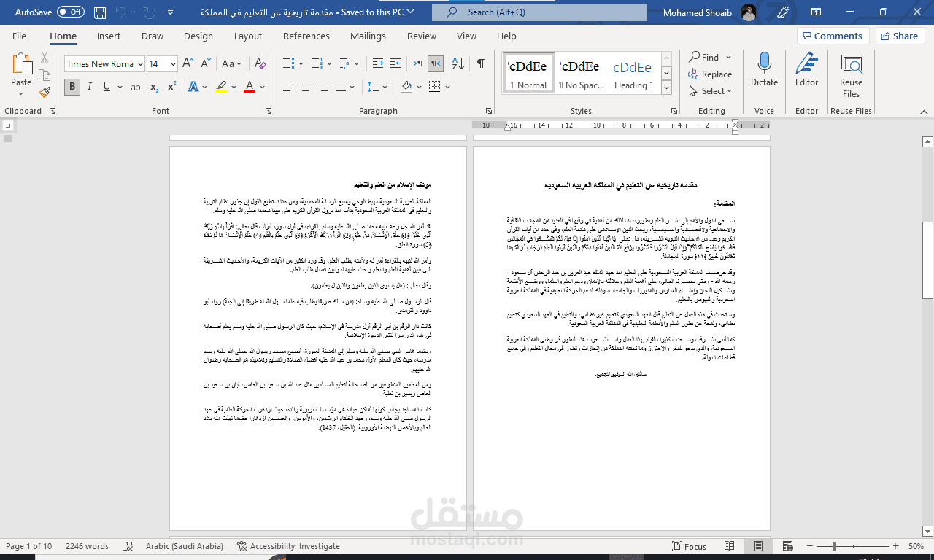934x560 pixels.
Task: Center align the text
Action: point(307,87)
